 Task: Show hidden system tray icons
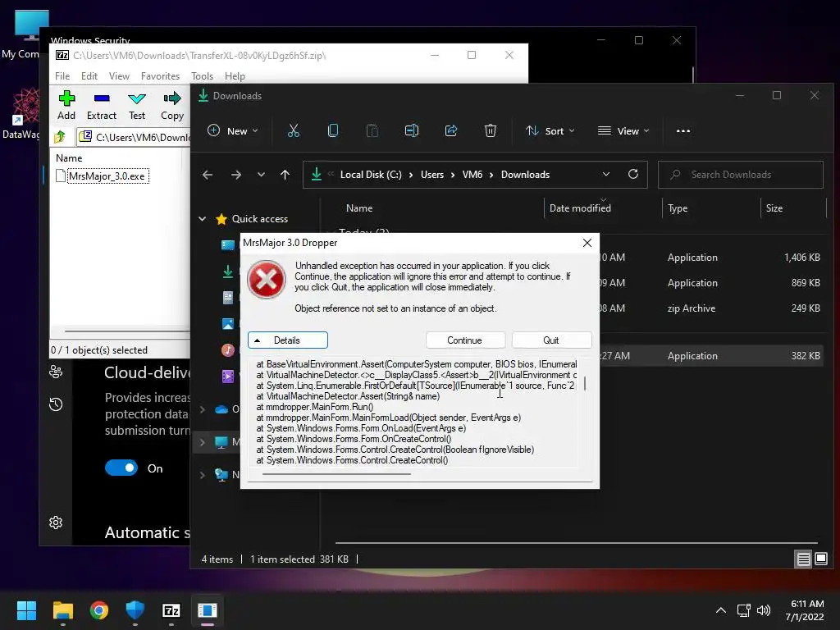[x=721, y=610]
